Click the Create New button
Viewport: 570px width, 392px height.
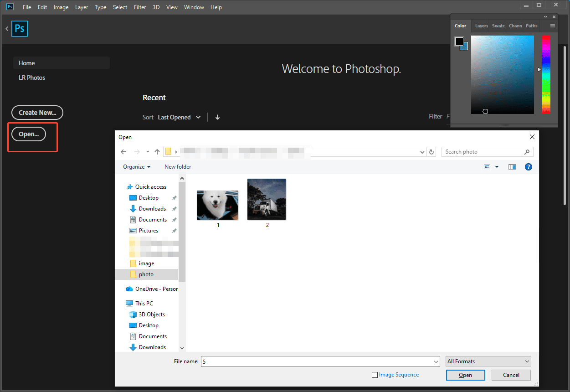(37, 113)
